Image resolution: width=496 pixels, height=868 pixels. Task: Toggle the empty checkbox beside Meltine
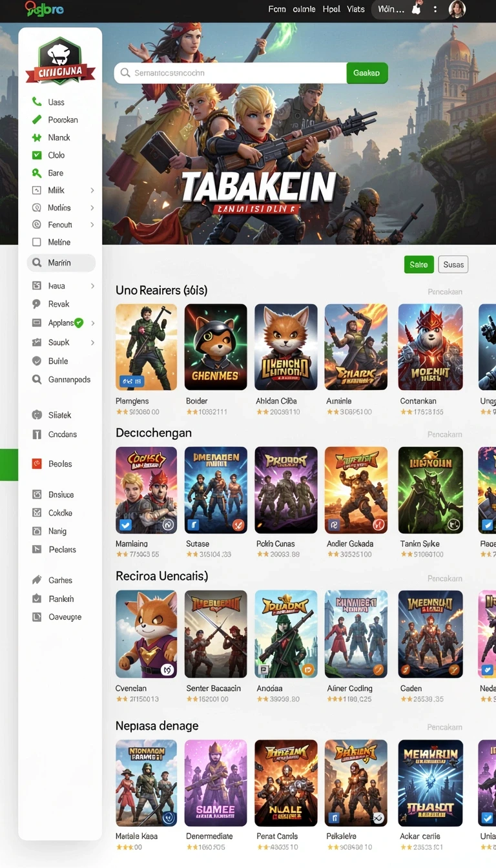36,242
